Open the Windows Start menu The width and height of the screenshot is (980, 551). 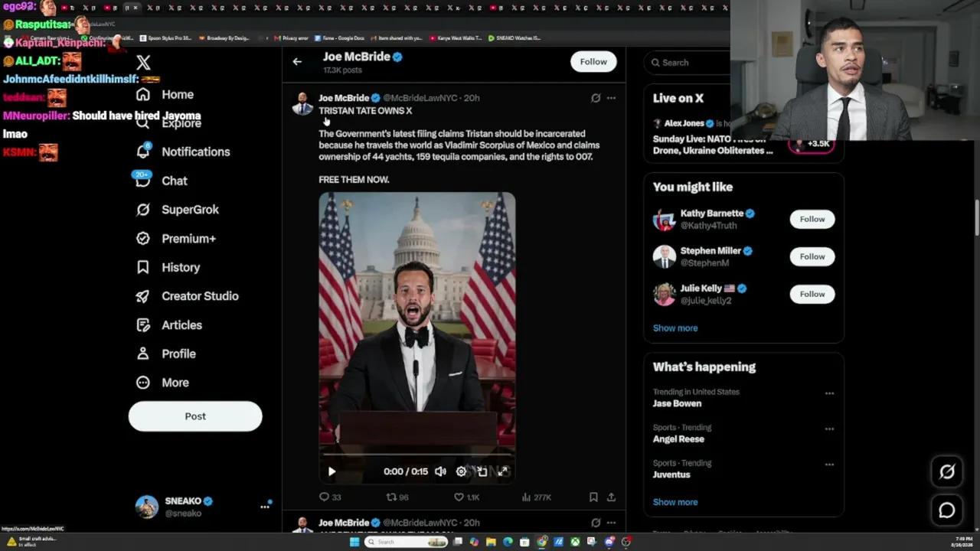tap(354, 542)
